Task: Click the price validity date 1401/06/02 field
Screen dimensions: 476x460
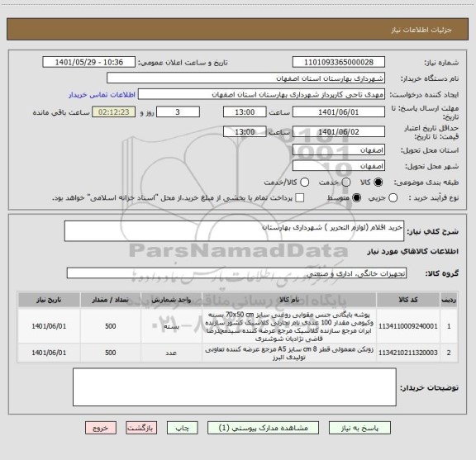Action: (339, 131)
